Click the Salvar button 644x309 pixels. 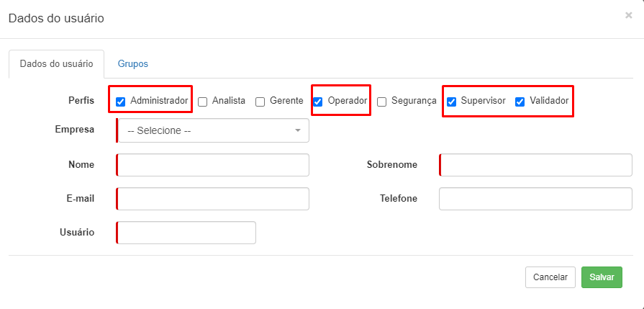tap(602, 277)
